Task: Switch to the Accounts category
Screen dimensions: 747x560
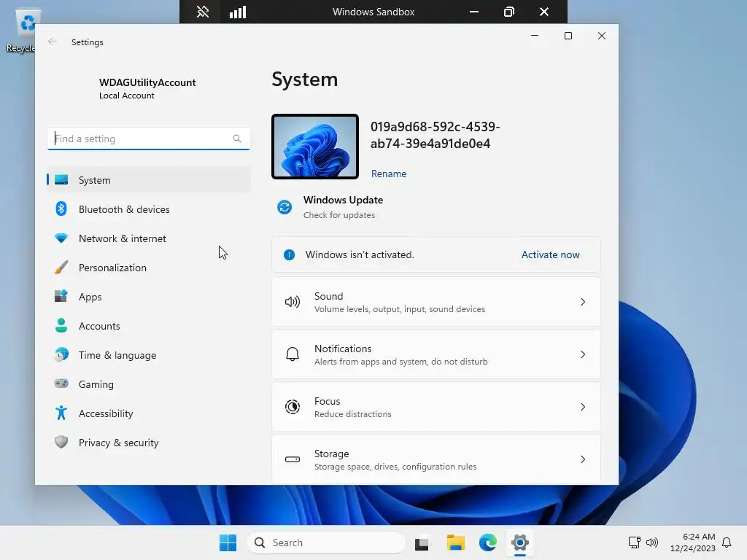Action: 149,326
